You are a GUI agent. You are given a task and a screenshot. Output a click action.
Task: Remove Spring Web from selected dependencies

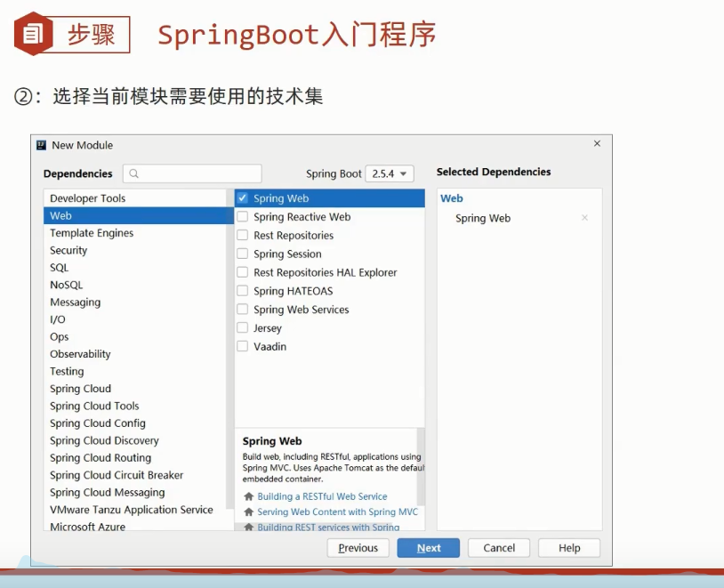coord(584,218)
